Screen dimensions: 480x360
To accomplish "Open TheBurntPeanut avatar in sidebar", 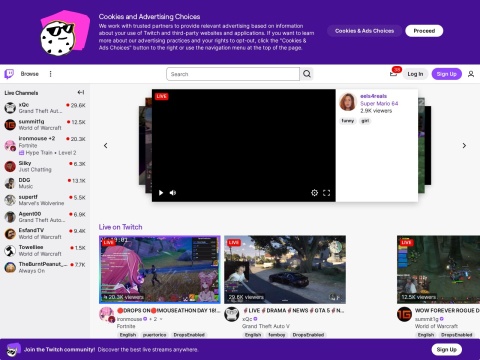I will pos(10,267).
